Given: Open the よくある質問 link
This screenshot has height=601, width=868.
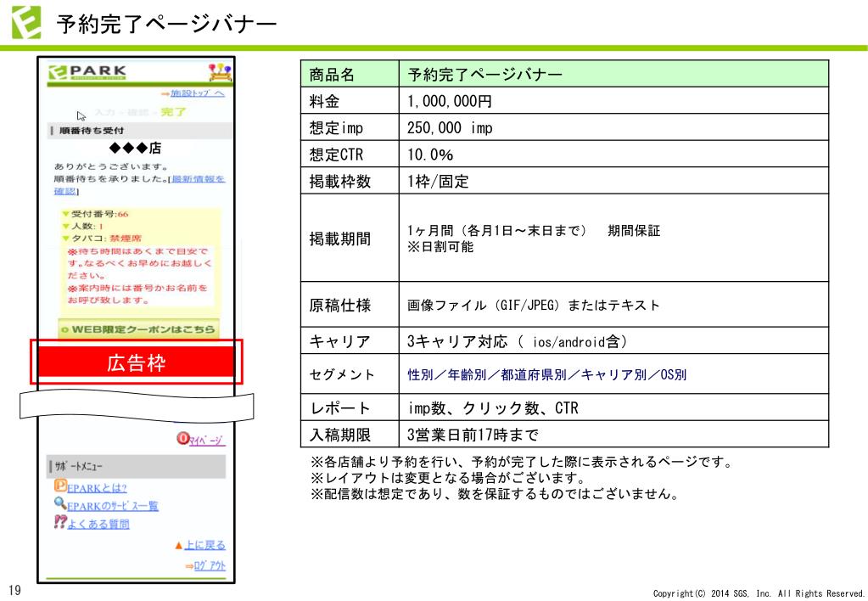Looking at the screenshot, I should click(x=98, y=524).
